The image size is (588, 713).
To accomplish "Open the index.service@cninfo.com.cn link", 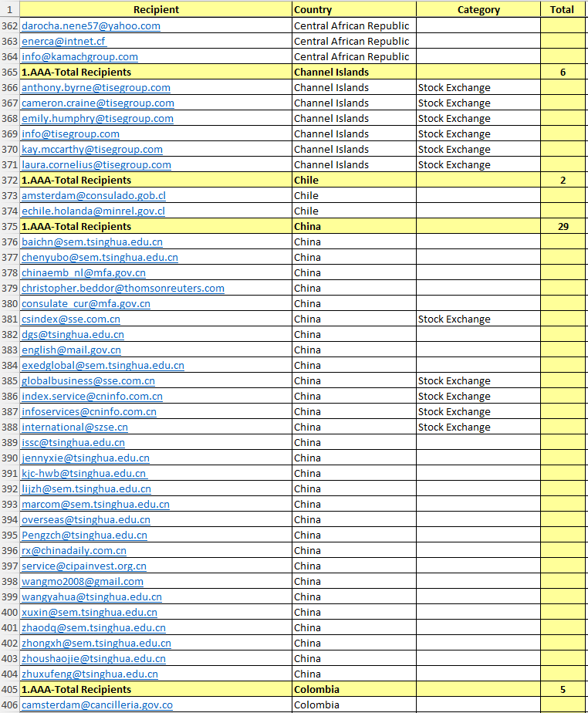I will click(x=92, y=397).
